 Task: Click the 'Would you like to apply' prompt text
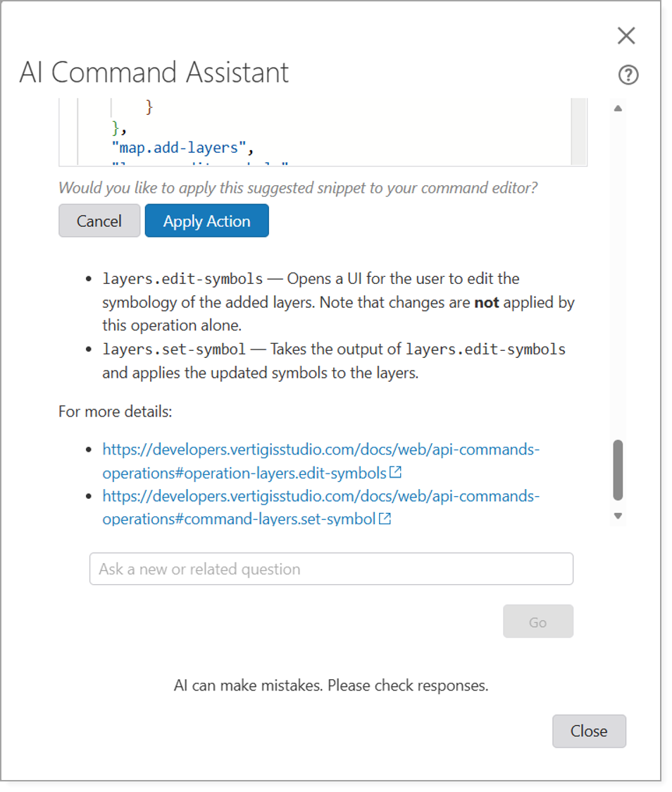tap(298, 188)
